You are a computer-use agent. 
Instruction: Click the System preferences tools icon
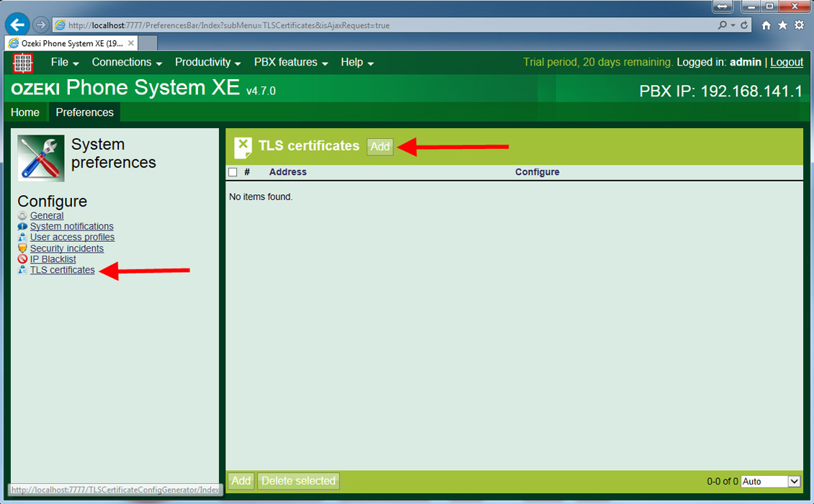41,158
